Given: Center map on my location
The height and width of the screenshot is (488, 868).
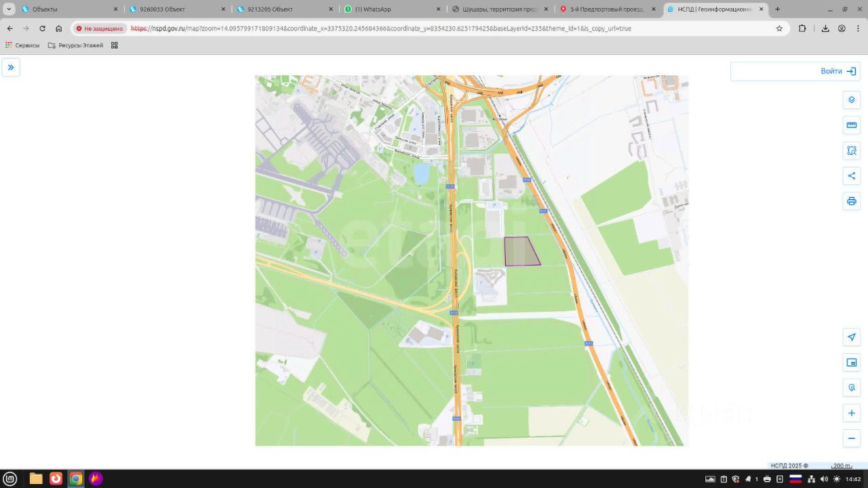Looking at the screenshot, I should point(851,338).
